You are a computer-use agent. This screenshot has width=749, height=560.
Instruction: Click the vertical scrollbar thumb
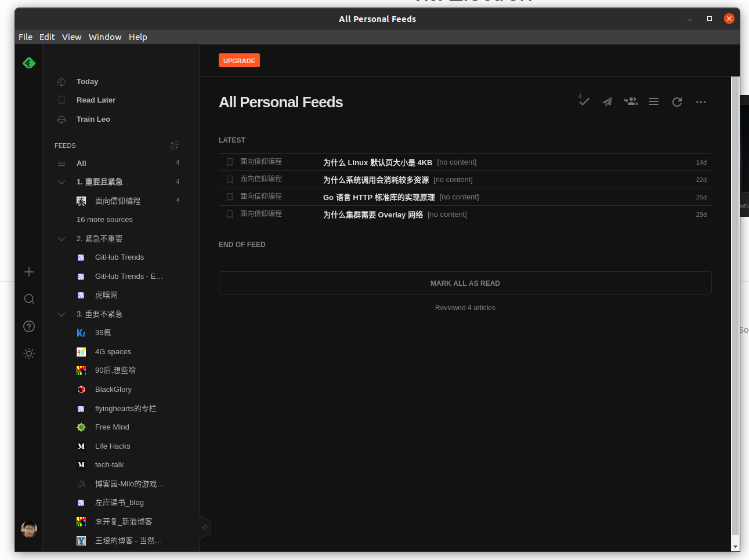pyautogui.click(x=735, y=306)
